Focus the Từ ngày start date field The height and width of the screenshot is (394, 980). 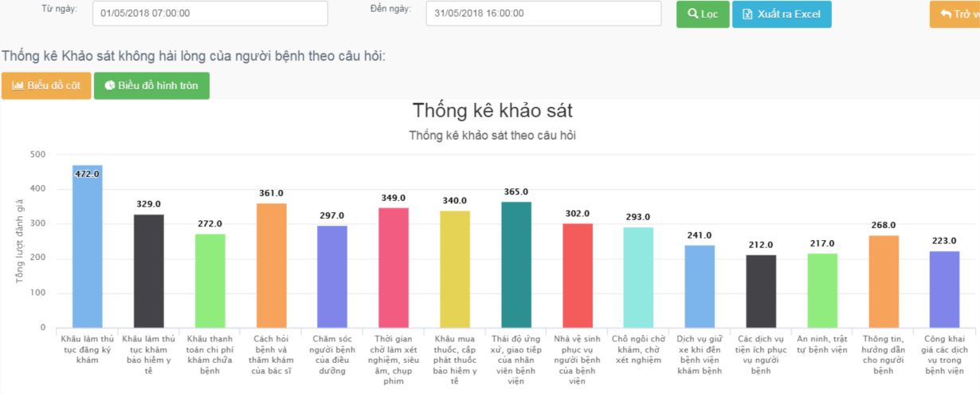click(x=210, y=14)
